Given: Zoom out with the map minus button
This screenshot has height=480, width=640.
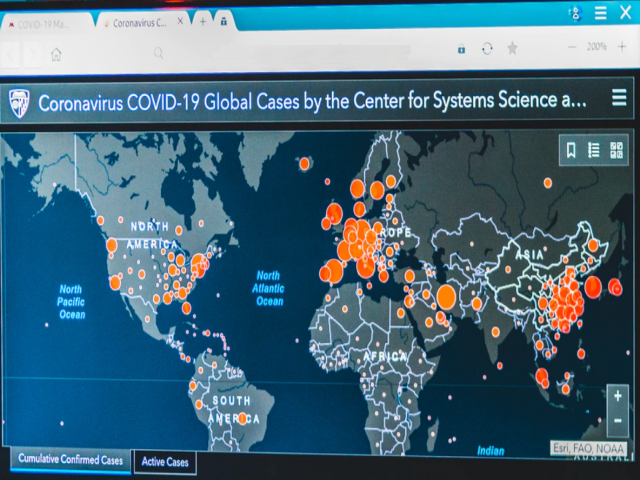Looking at the screenshot, I should coord(619,420).
